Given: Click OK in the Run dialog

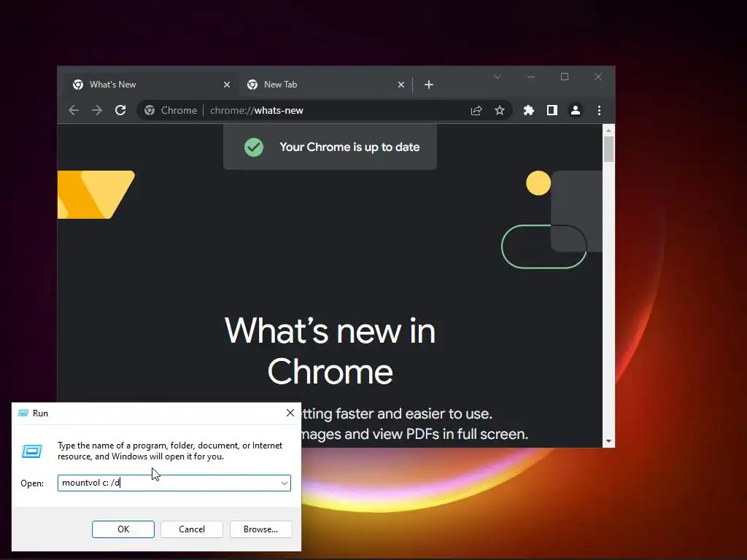Looking at the screenshot, I should (123, 529).
